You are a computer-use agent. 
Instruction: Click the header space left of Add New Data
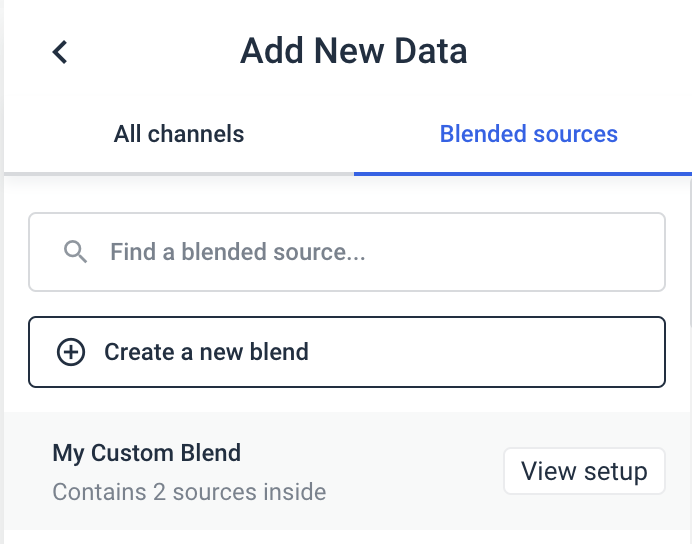click(x=150, y=52)
